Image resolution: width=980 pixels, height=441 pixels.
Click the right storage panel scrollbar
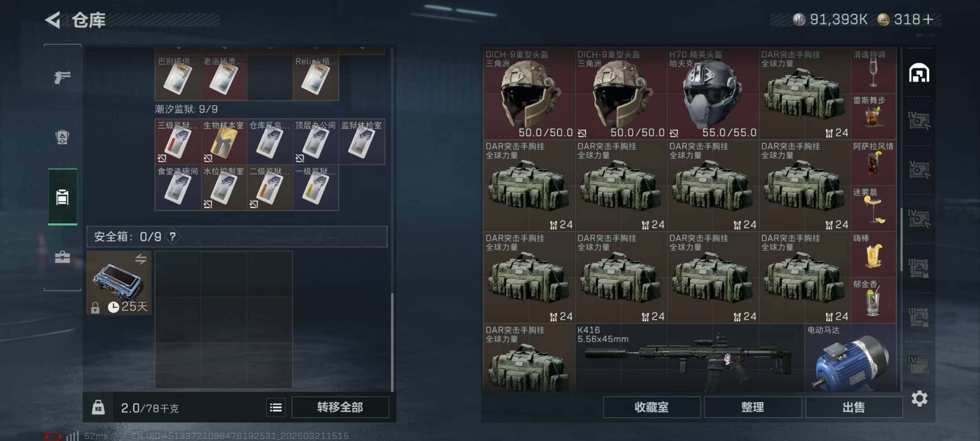pyautogui.click(x=901, y=240)
